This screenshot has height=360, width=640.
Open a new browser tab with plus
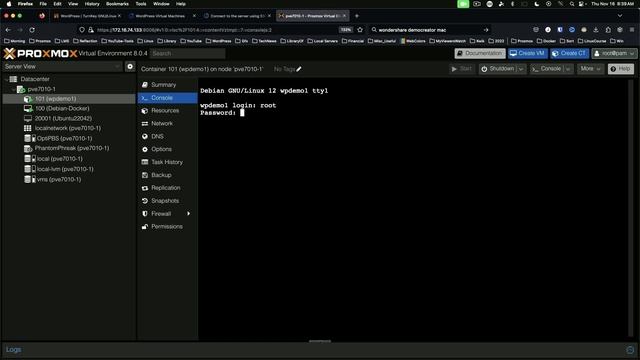[357, 16]
